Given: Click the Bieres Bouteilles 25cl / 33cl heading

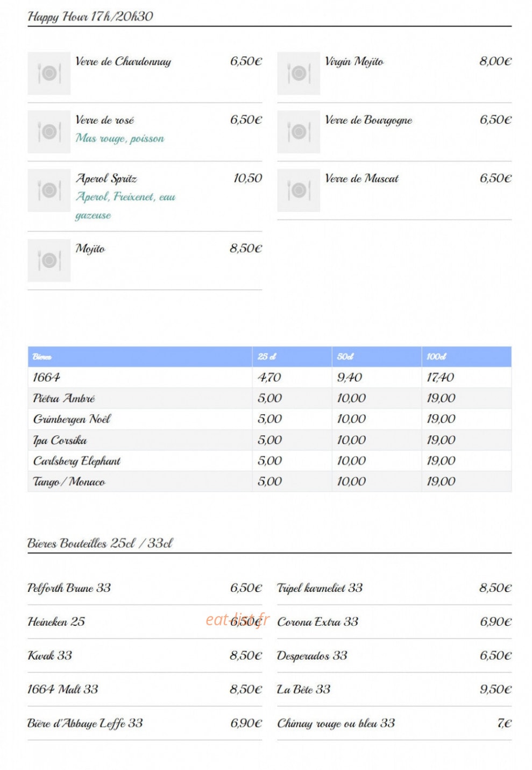Looking at the screenshot, I should click(x=100, y=543).
